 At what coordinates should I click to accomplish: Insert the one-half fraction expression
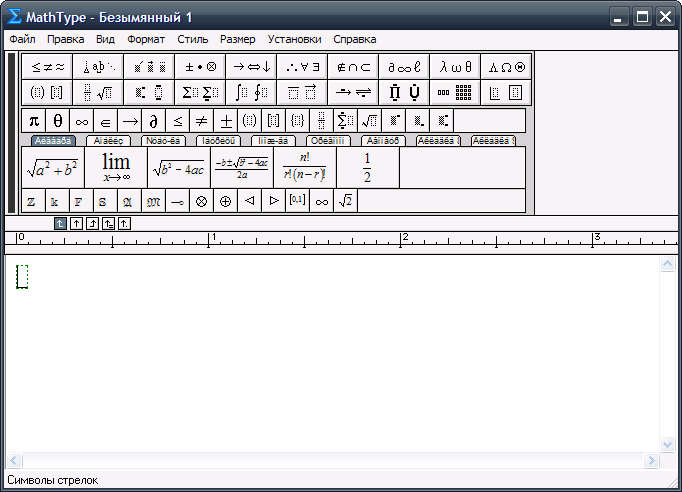tap(367, 167)
